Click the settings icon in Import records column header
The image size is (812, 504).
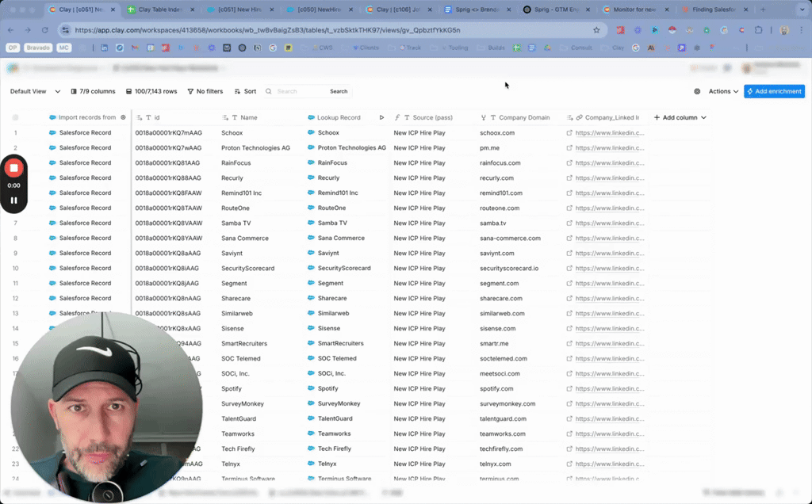(123, 117)
